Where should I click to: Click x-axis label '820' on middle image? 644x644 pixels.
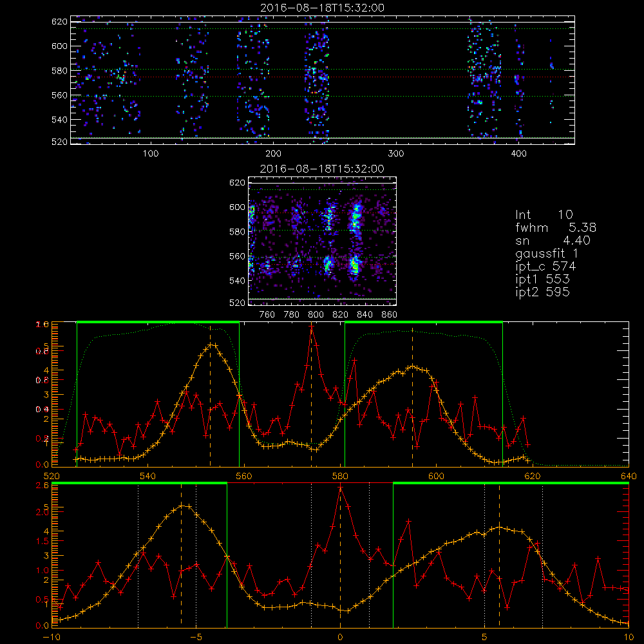(x=341, y=315)
